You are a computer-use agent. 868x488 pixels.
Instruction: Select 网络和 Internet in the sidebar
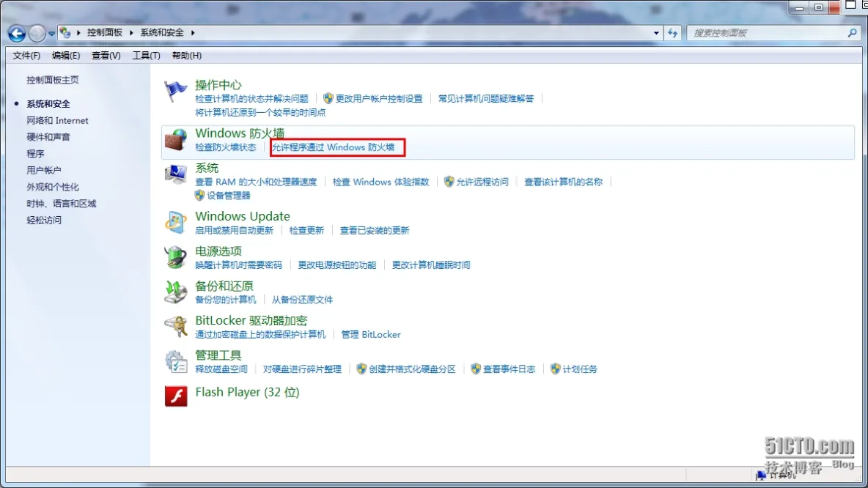58,120
